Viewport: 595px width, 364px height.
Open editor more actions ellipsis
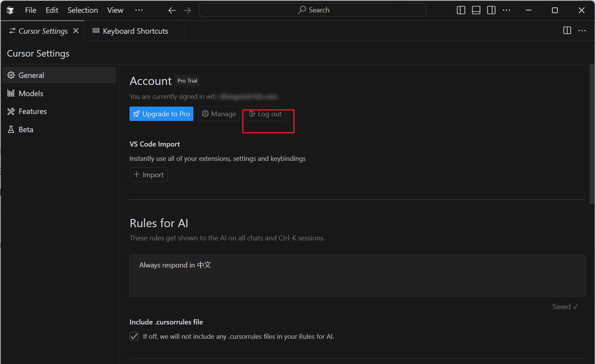tap(582, 31)
